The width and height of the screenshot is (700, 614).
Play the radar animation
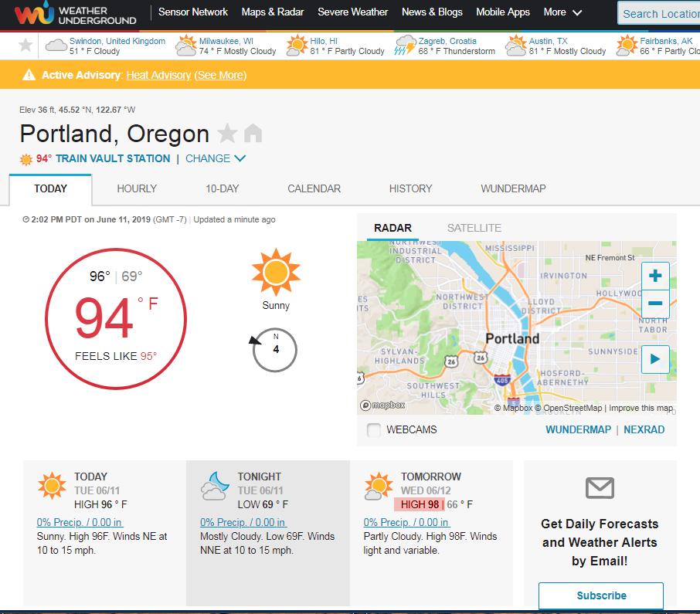(x=655, y=359)
